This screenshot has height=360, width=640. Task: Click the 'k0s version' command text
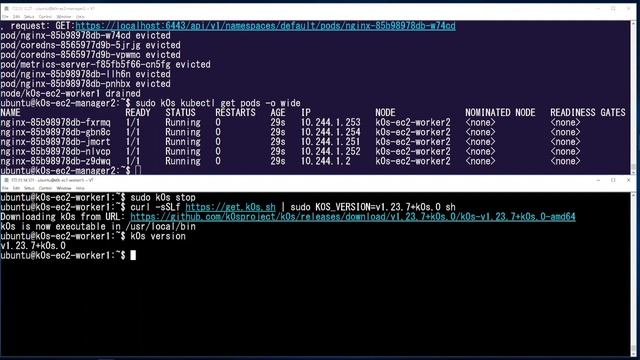click(x=158, y=236)
